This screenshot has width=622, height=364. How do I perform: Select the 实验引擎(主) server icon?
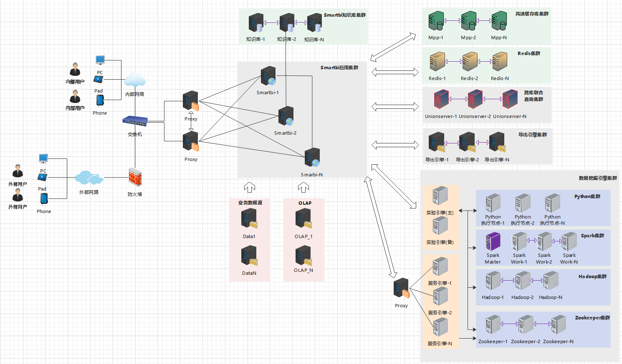coord(440,196)
